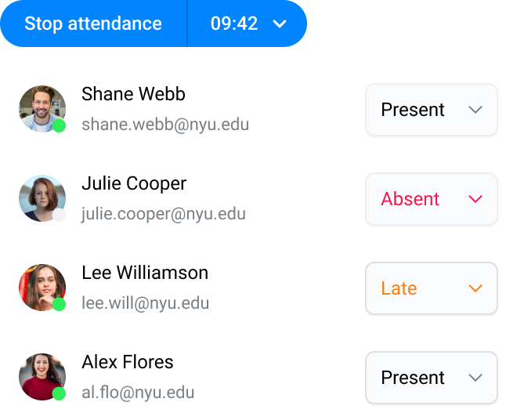This screenshot has height=420, width=517.
Task: Click the gray chevron in Alex Flores's row
Action: tap(475, 378)
